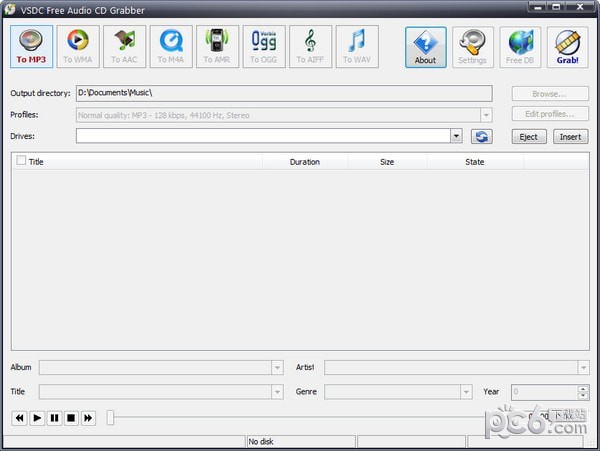Click the Edit profiles... button
The width and height of the screenshot is (600, 451).
coord(550,114)
